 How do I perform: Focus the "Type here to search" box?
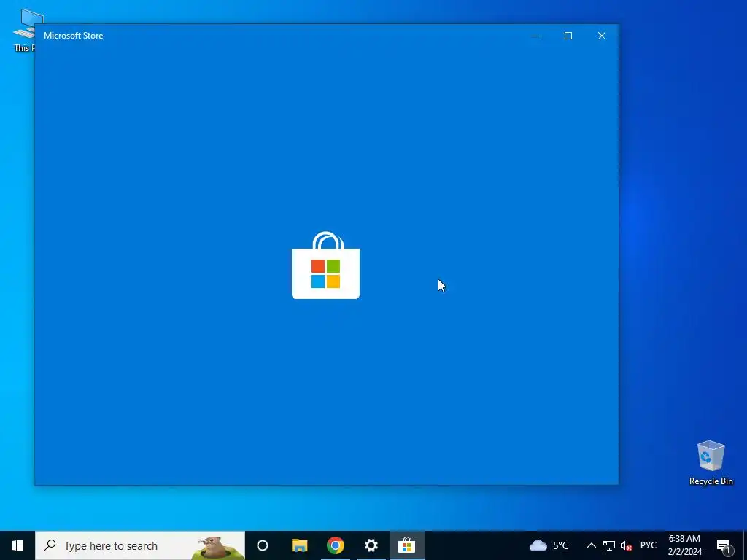click(x=140, y=545)
